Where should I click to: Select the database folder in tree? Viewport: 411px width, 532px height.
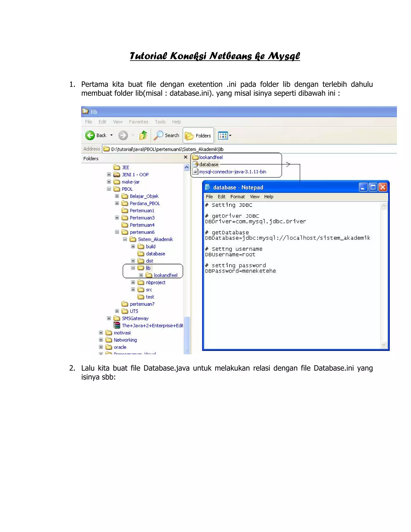click(x=151, y=254)
